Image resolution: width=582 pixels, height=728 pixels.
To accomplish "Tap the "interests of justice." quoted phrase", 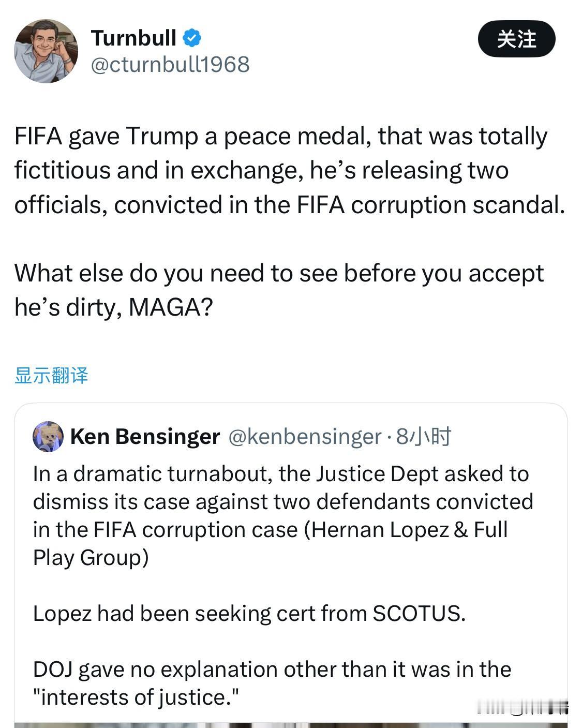I will (x=136, y=697).
